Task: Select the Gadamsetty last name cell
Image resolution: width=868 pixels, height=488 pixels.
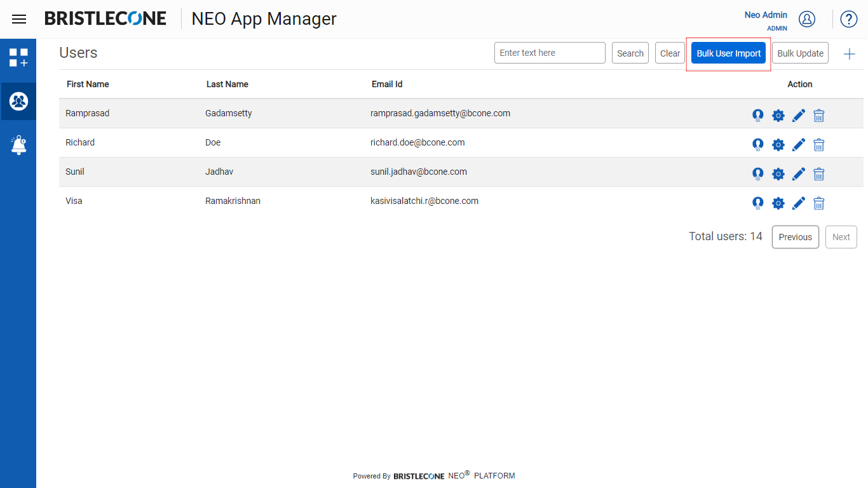Action: tap(229, 113)
